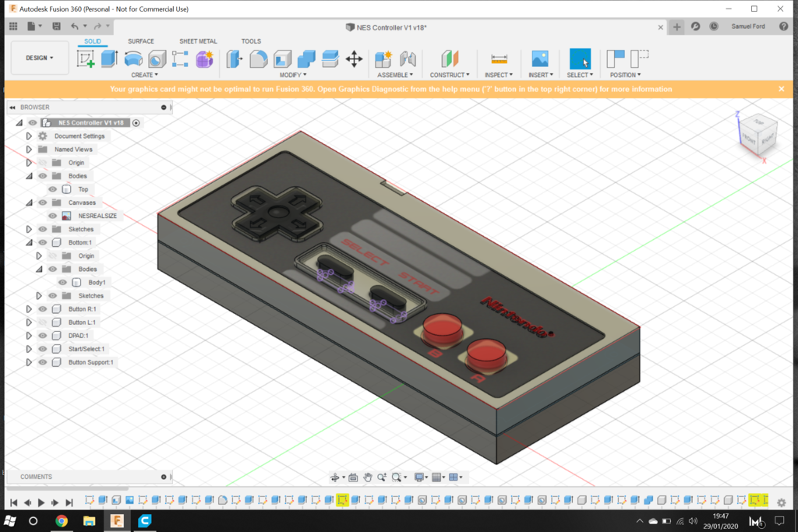798x532 pixels.
Task: Hide Body1 using its eye icon
Action: pyautogui.click(x=62, y=282)
